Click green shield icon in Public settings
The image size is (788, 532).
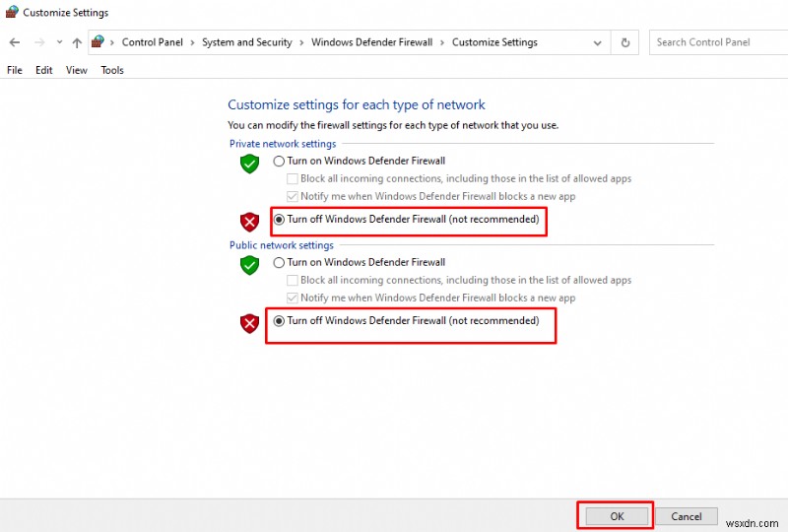click(249, 265)
